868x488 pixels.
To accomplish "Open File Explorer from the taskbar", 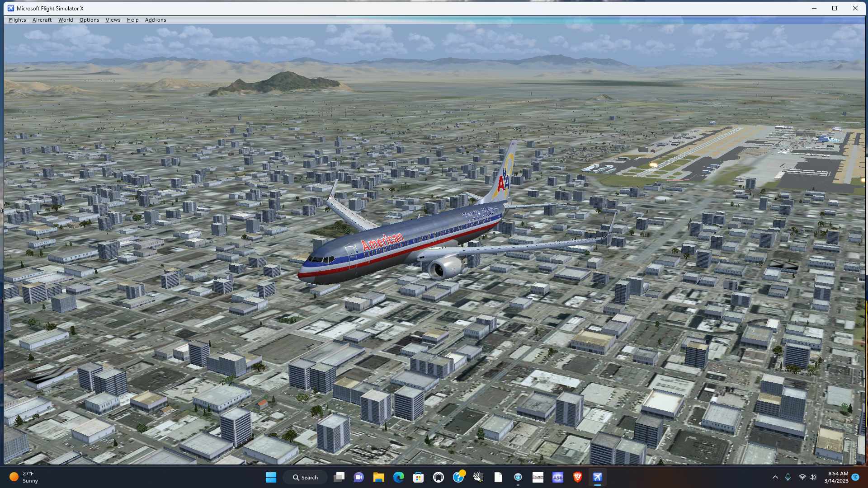I will [379, 477].
